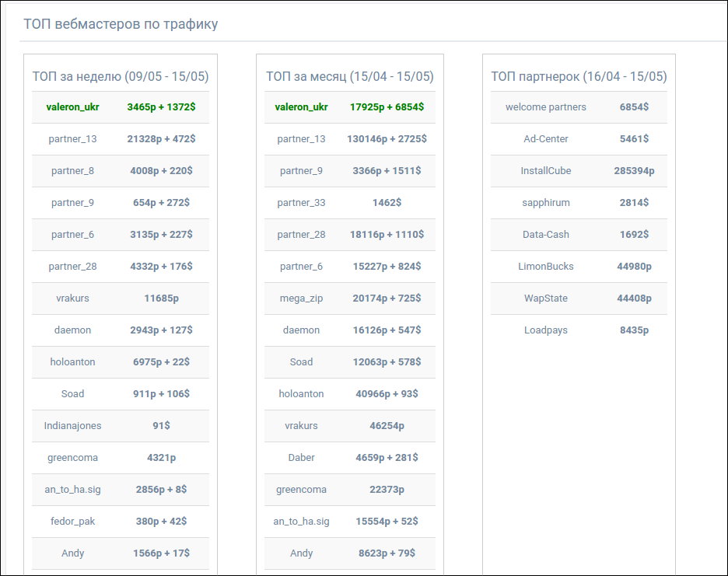Click the value '22373р'

pyautogui.click(x=387, y=490)
